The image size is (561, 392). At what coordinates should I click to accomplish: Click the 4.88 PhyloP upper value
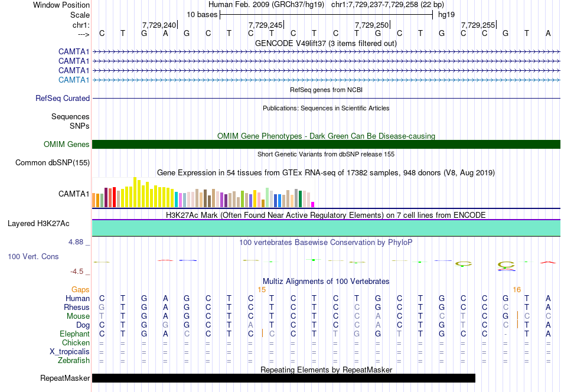[x=76, y=242]
